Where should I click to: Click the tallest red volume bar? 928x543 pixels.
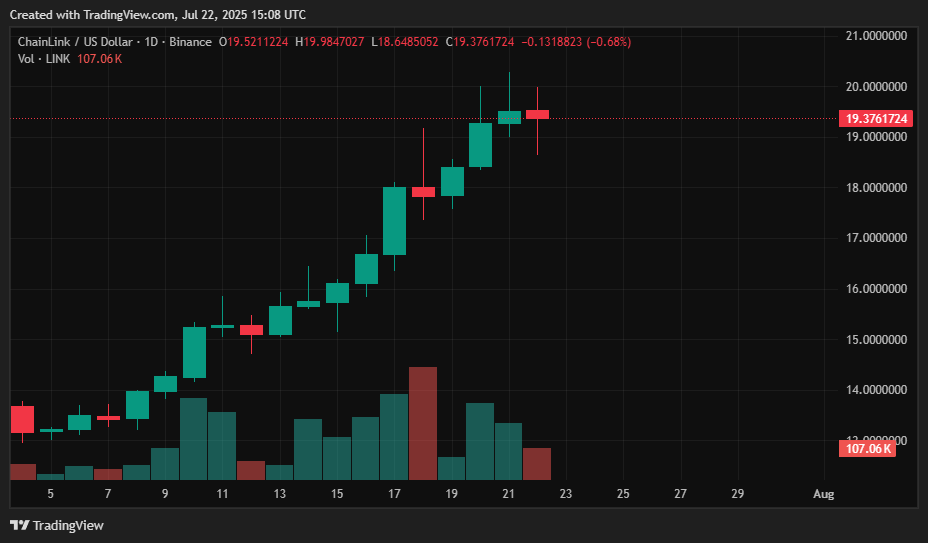coord(423,422)
